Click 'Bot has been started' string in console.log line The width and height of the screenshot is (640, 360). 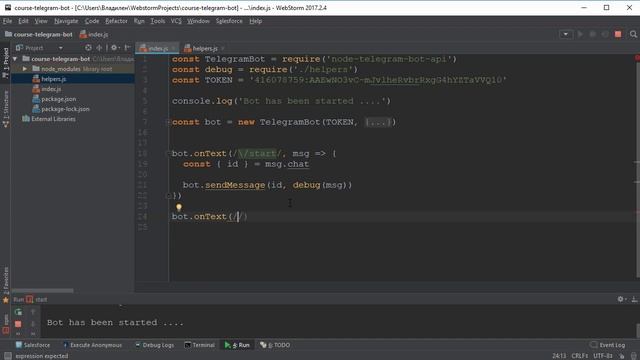(312, 101)
